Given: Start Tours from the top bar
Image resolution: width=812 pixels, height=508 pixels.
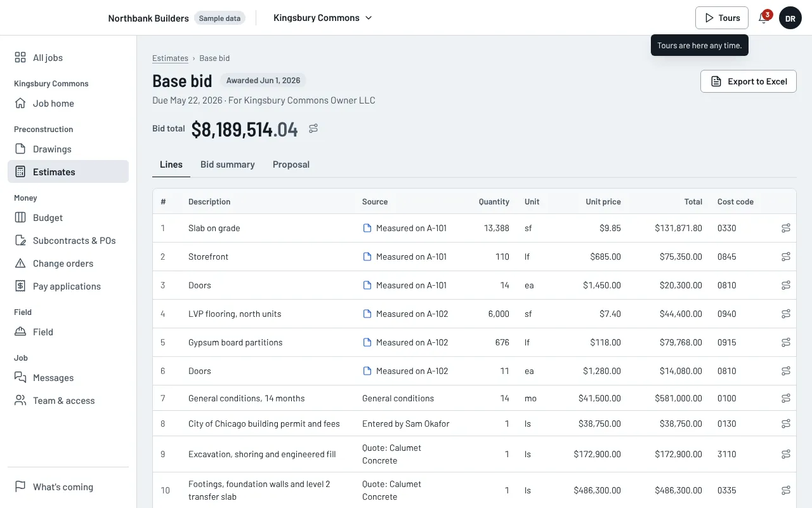Looking at the screenshot, I should (x=722, y=18).
